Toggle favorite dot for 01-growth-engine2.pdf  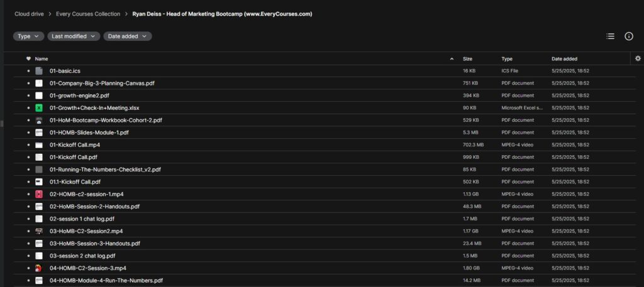click(x=28, y=95)
